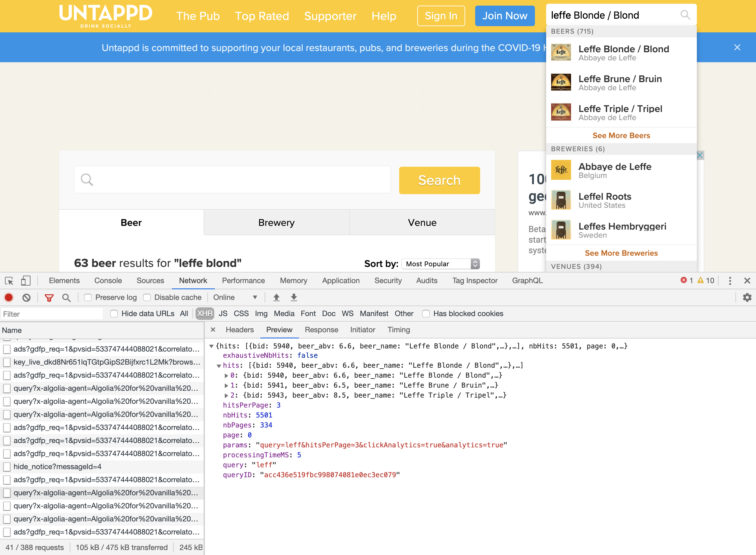Click the red error count indicator
The height and width of the screenshot is (555, 756).
pyautogui.click(x=687, y=281)
